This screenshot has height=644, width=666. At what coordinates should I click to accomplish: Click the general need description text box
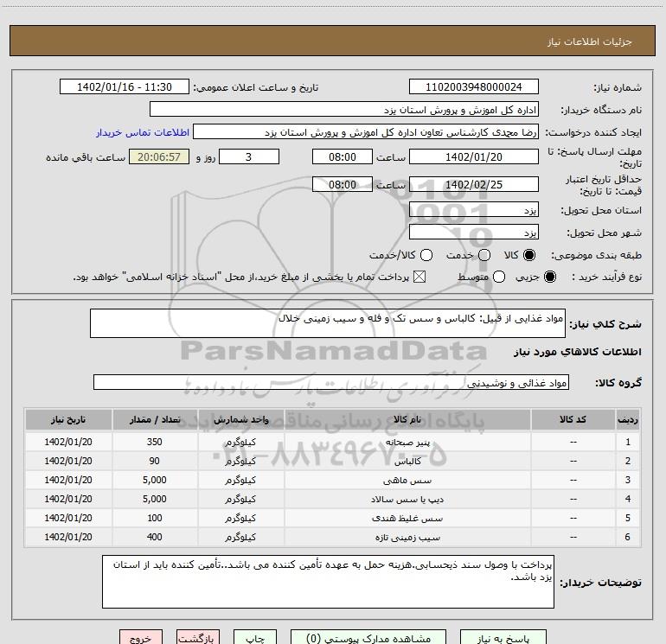(x=328, y=323)
